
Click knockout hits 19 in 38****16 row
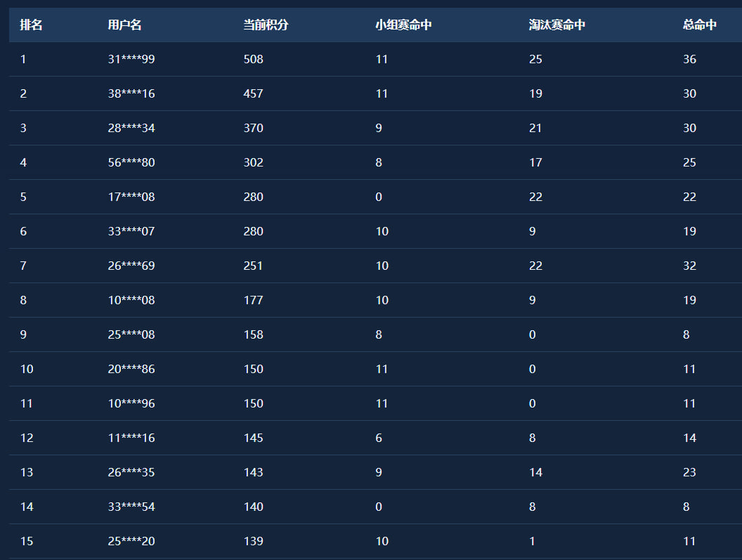click(x=535, y=93)
